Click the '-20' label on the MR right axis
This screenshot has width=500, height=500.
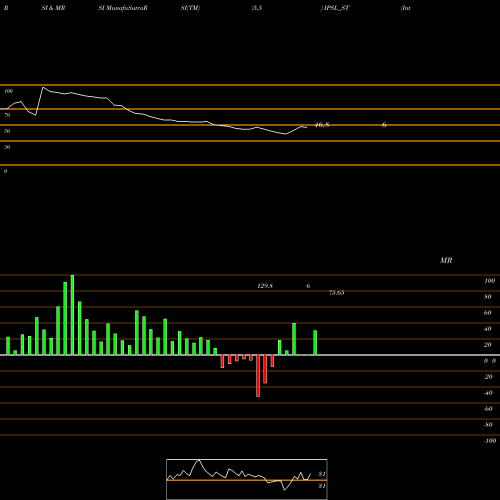[488, 377]
